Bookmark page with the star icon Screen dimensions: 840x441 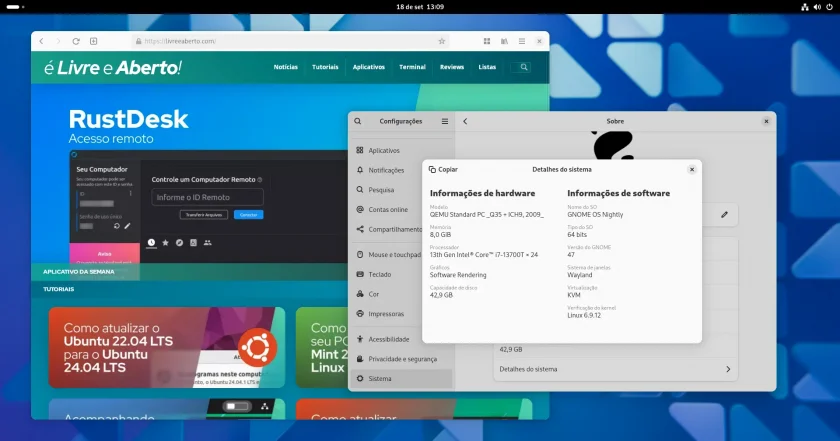(442, 41)
